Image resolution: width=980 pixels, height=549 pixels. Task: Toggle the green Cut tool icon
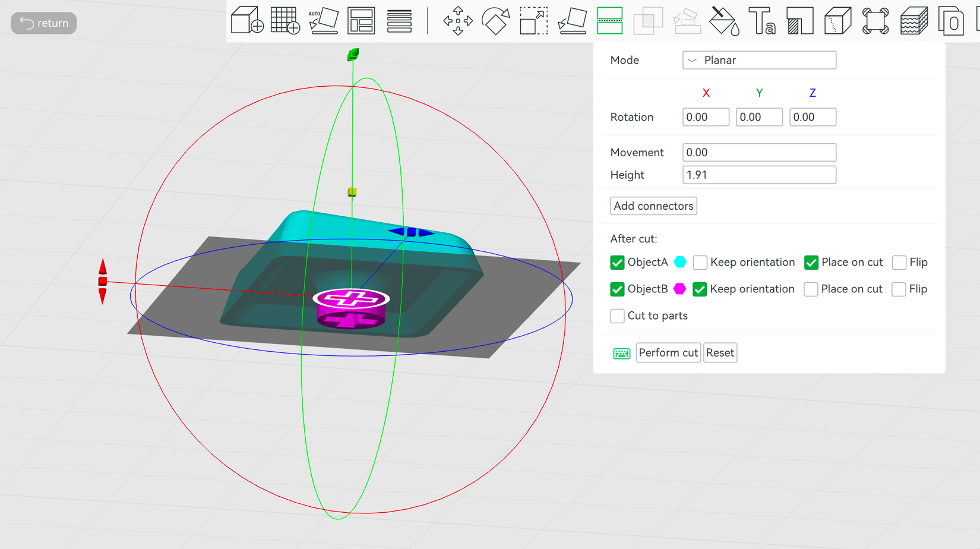(x=610, y=21)
